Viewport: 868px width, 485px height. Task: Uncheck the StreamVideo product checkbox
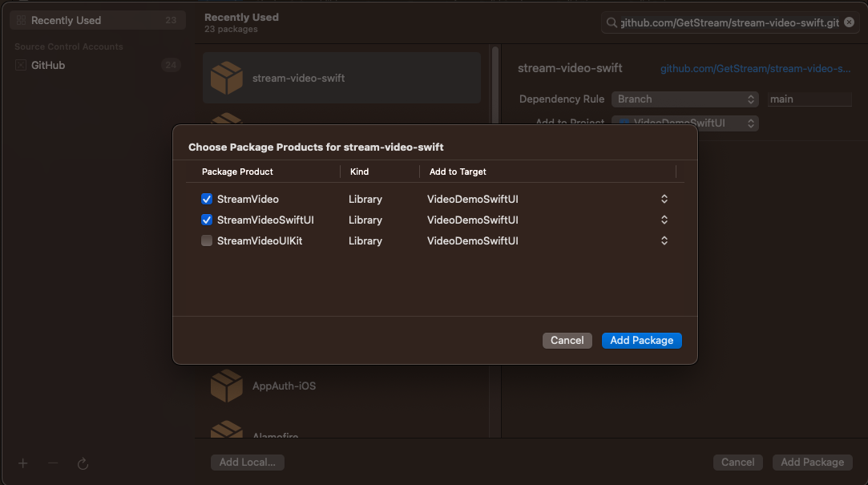point(207,199)
